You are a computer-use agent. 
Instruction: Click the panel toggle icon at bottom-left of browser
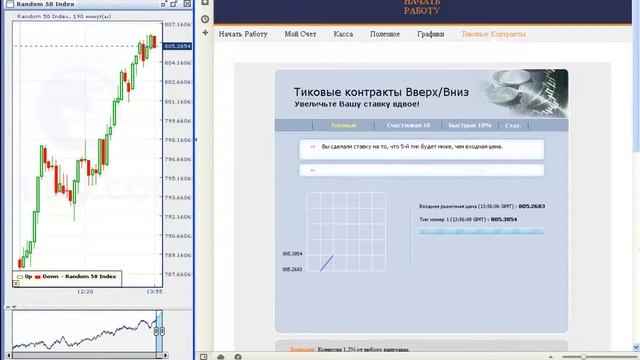(x=203, y=357)
